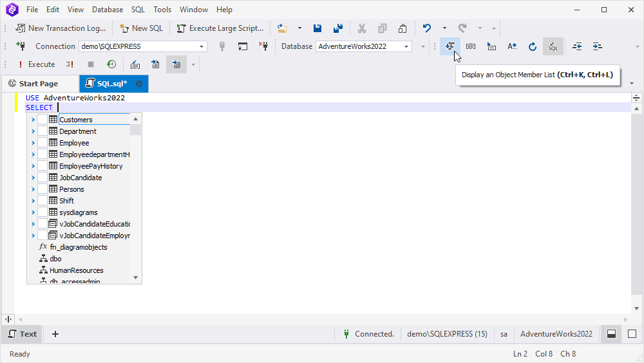Click the Refresh suggestions icon
Image resolution: width=644 pixels, height=363 pixels.
coord(533,46)
